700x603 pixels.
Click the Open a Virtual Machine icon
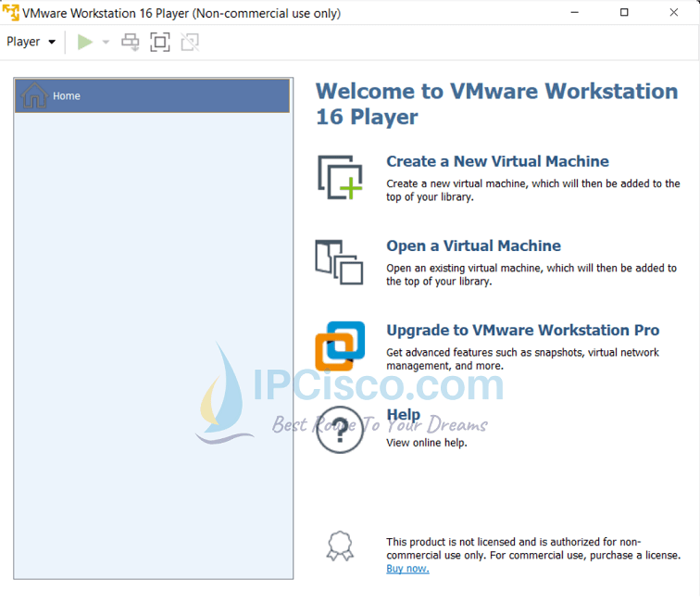[339, 262]
